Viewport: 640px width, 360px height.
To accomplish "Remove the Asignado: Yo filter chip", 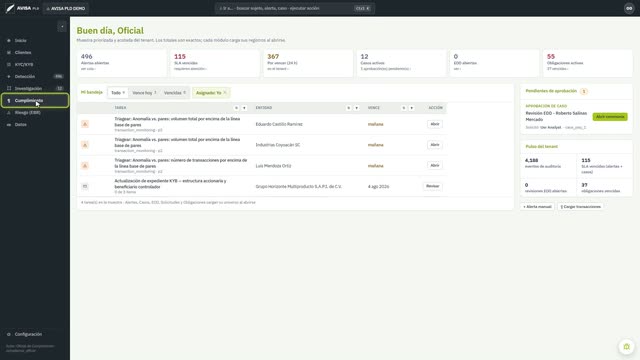I will 225,93.
